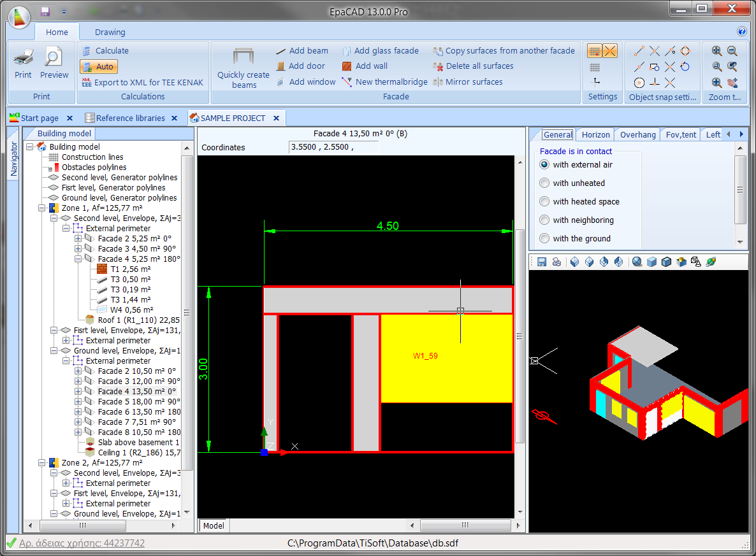756x556 pixels.
Task: Enable 'with unheated' facade contact option
Action: point(544,183)
